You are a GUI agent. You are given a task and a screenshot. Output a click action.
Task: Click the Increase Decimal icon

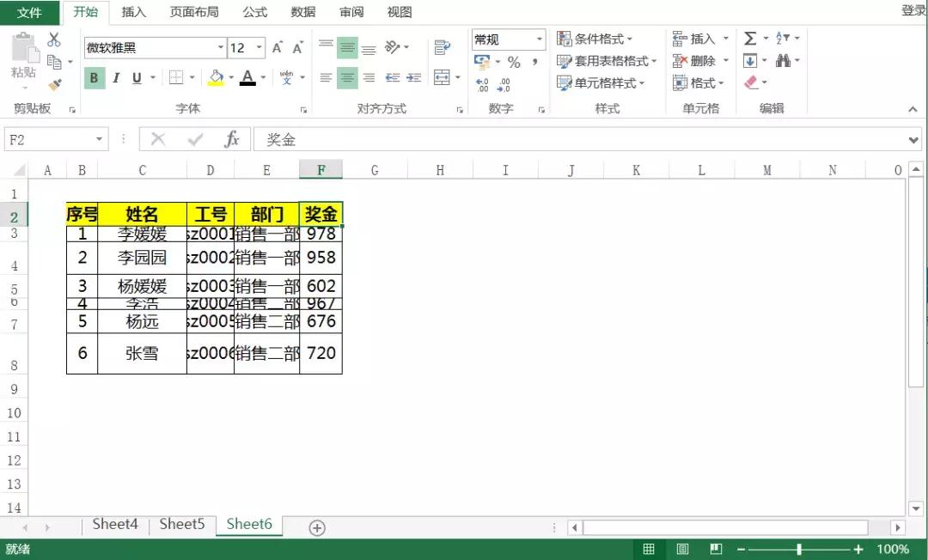pyautogui.click(x=484, y=84)
